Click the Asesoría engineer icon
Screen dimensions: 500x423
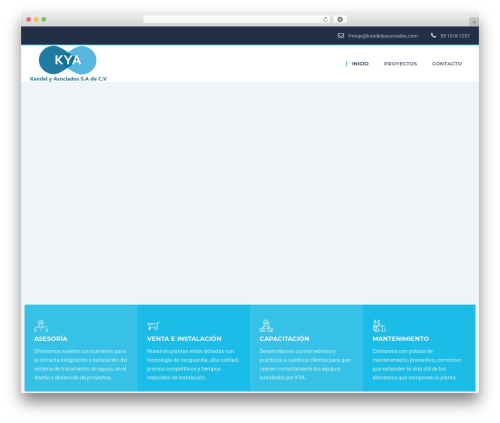point(41,326)
